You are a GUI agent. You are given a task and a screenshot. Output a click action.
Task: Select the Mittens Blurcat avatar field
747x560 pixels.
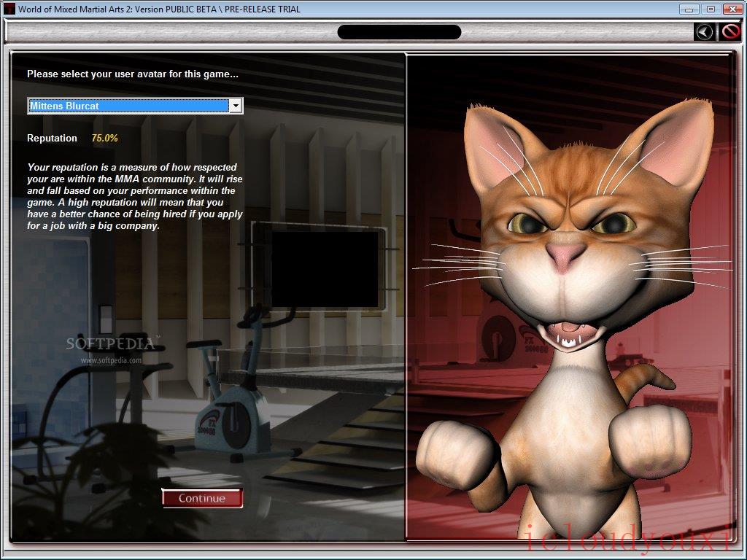click(135, 106)
